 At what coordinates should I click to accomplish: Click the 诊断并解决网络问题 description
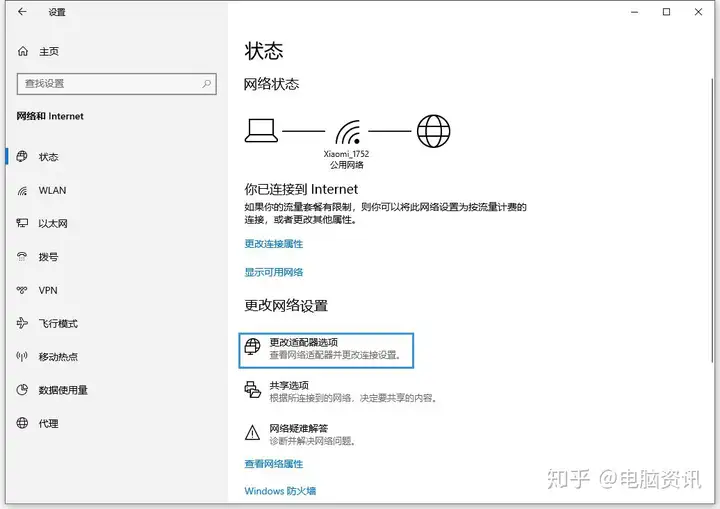tap(312, 441)
